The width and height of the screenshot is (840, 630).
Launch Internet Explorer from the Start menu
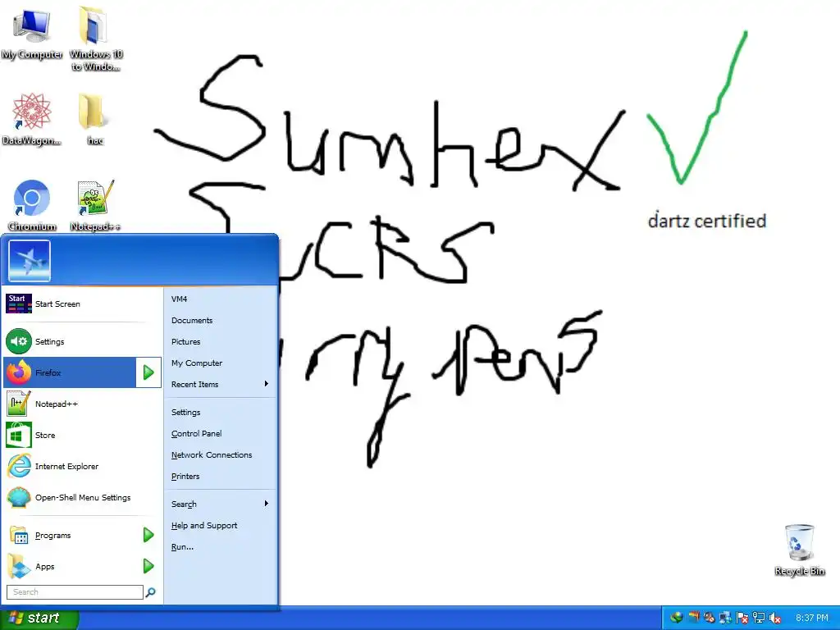tap(82, 466)
